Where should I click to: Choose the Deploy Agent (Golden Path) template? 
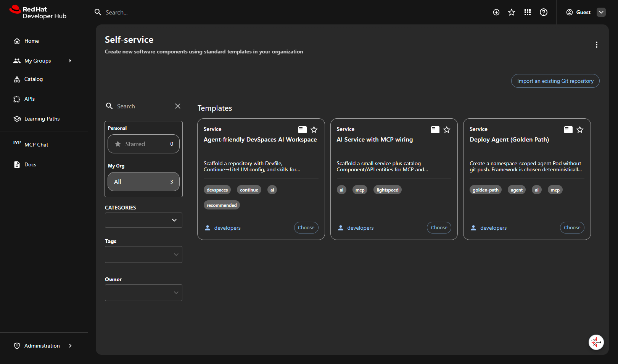(x=572, y=227)
